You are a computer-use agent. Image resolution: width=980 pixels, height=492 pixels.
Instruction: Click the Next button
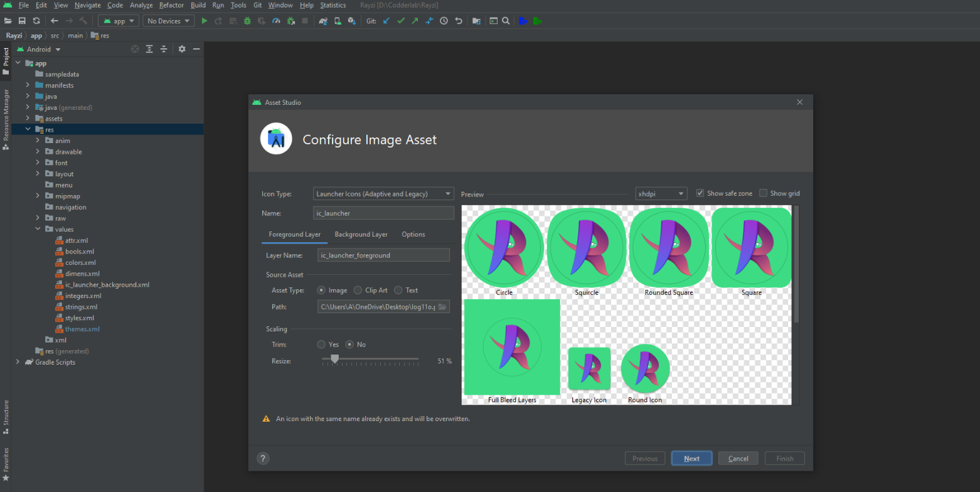(x=691, y=459)
